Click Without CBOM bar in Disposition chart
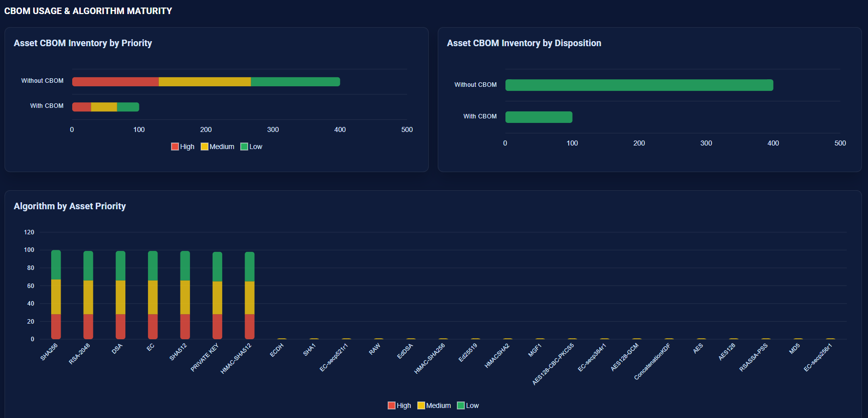Viewport: 868px width, 418px height. (x=639, y=85)
